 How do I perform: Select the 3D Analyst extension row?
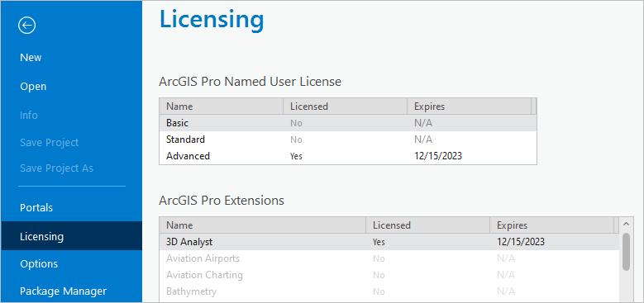point(389,242)
